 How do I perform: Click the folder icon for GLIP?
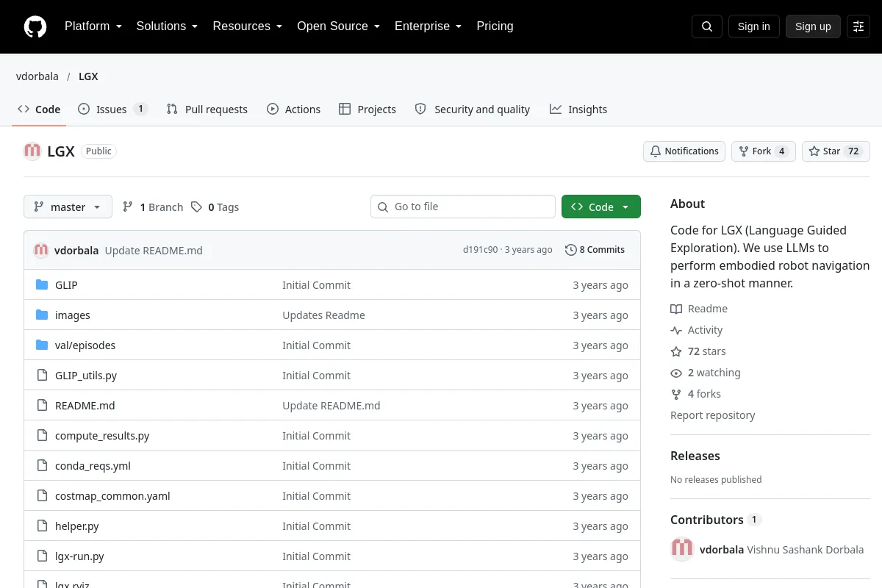point(42,285)
